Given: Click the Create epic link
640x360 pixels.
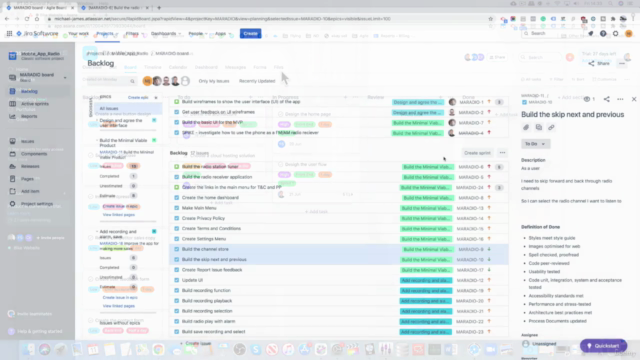Looking at the screenshot, I should click(x=138, y=98).
